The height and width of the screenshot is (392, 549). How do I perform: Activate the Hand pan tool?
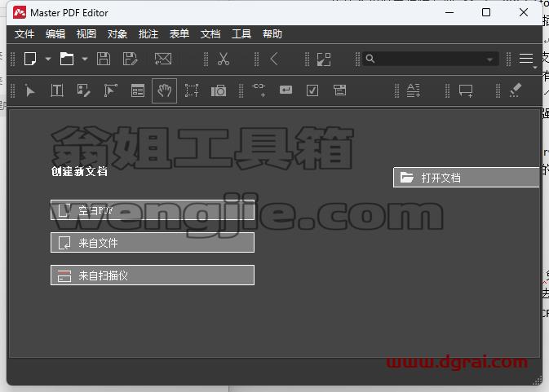point(164,91)
